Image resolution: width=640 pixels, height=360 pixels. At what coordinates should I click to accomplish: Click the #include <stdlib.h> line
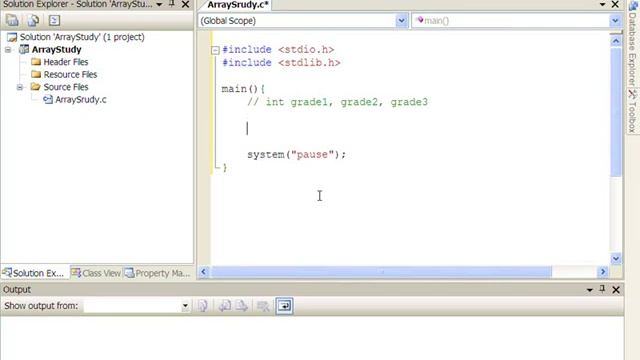point(281,63)
